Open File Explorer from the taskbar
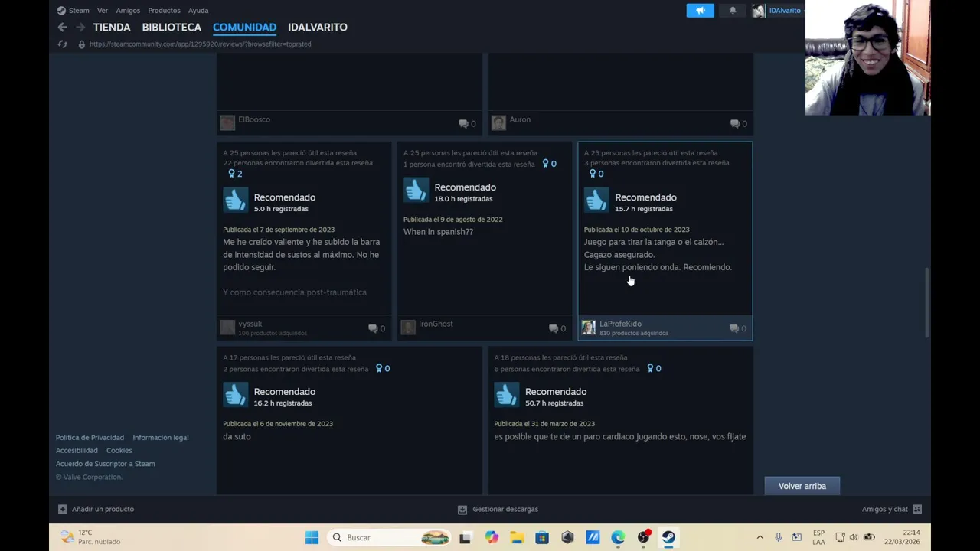Image resolution: width=980 pixels, height=551 pixels. (x=517, y=537)
